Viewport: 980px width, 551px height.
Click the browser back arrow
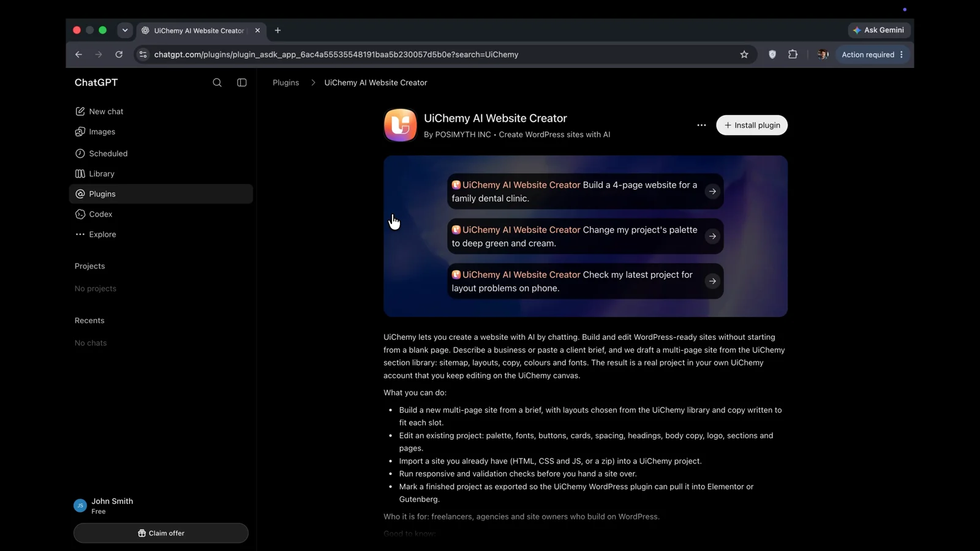point(78,54)
